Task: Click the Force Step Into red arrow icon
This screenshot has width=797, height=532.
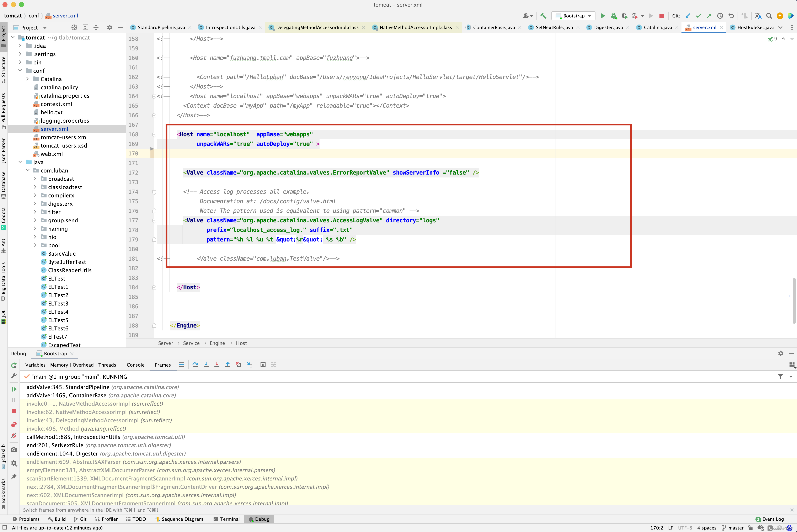Action: pos(217,365)
